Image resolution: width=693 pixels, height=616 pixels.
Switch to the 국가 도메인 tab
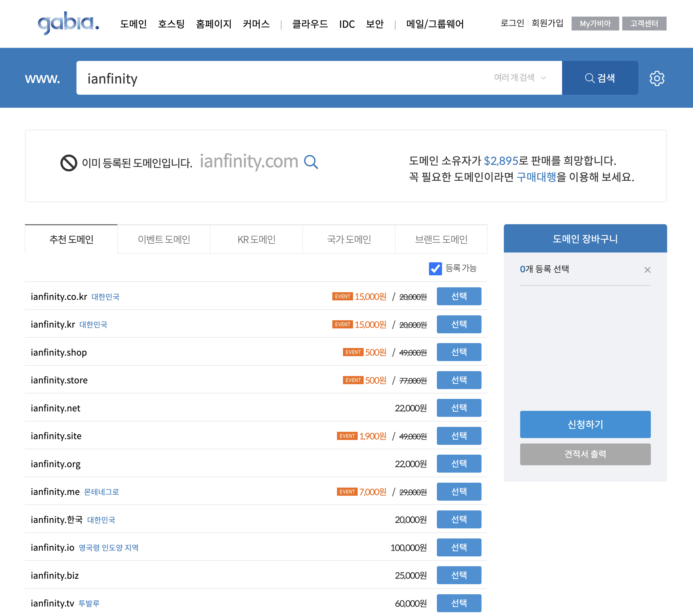(349, 239)
